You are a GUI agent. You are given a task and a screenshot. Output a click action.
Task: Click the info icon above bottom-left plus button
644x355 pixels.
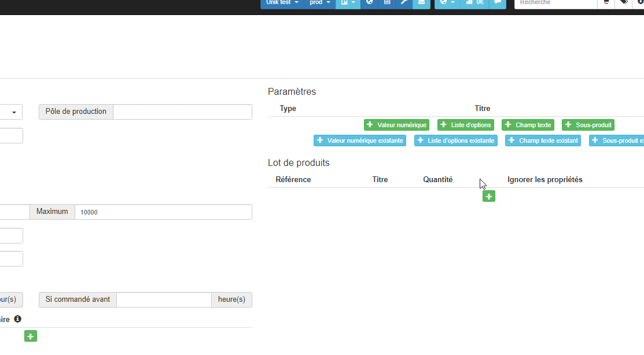17,319
